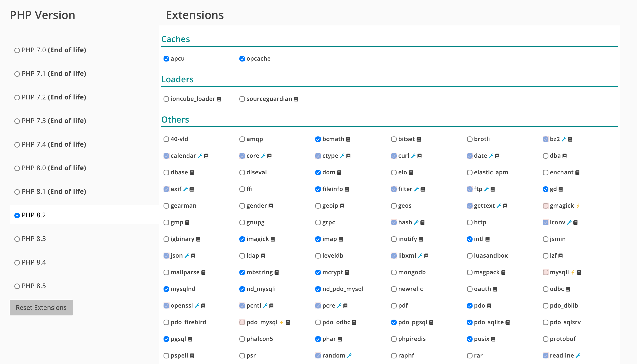Click the wrench icon next to exif

tap(186, 189)
